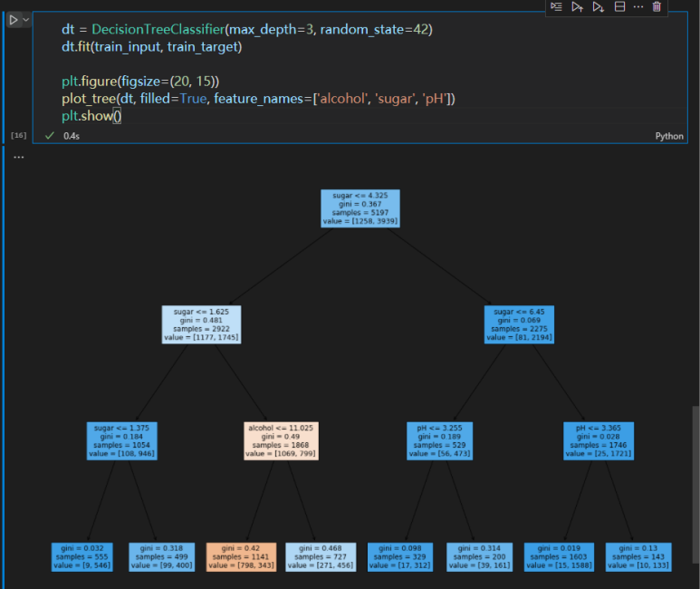Click the execution count [16] label
This screenshot has width=700, height=589.
(x=19, y=135)
